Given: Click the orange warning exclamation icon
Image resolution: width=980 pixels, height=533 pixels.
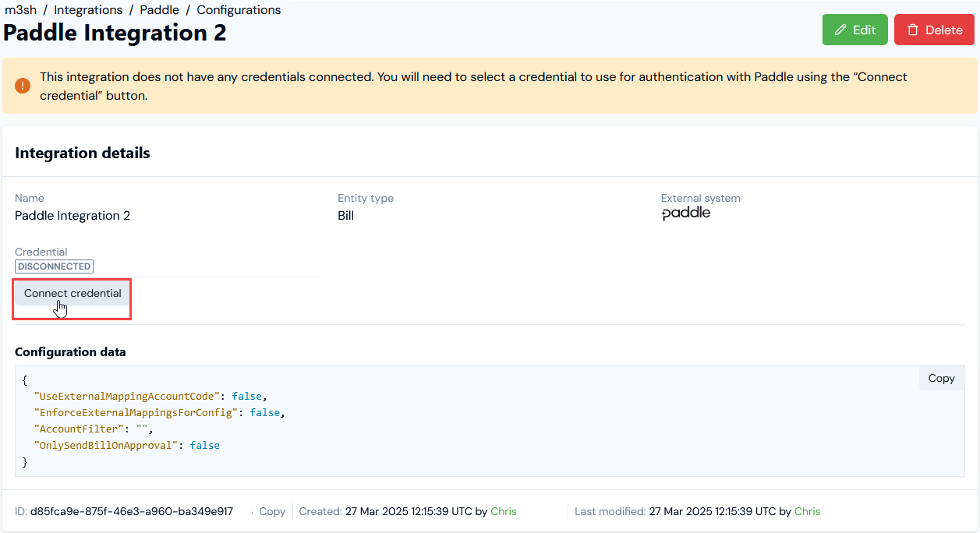Looking at the screenshot, I should pos(23,86).
